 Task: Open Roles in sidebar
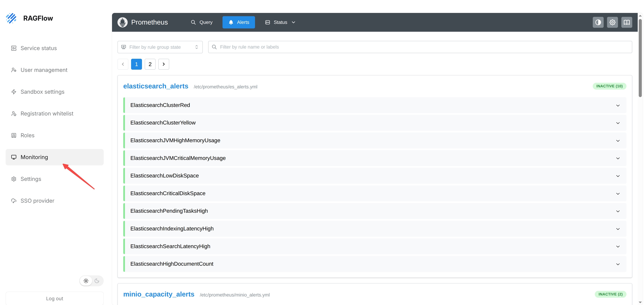tap(54, 135)
